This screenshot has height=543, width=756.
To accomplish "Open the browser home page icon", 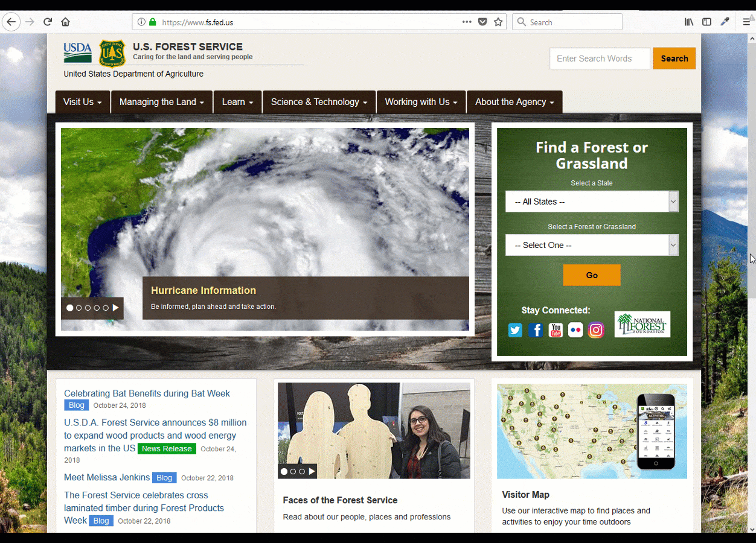I will click(65, 22).
